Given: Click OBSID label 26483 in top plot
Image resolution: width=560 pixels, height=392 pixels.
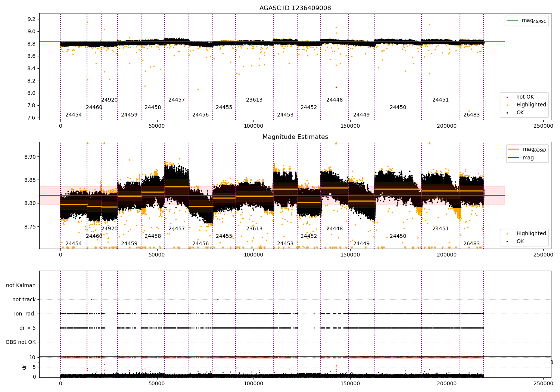Looking at the screenshot, I should click(x=472, y=115).
